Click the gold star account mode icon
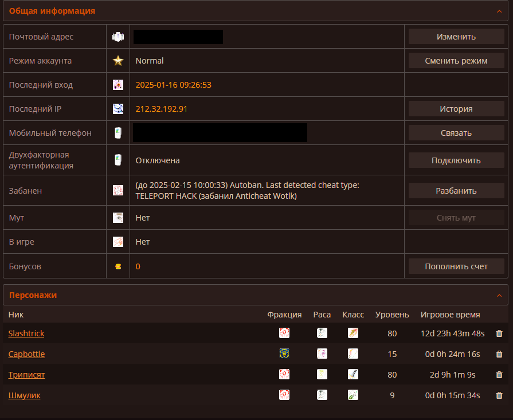This screenshot has height=420, width=513. point(118,61)
